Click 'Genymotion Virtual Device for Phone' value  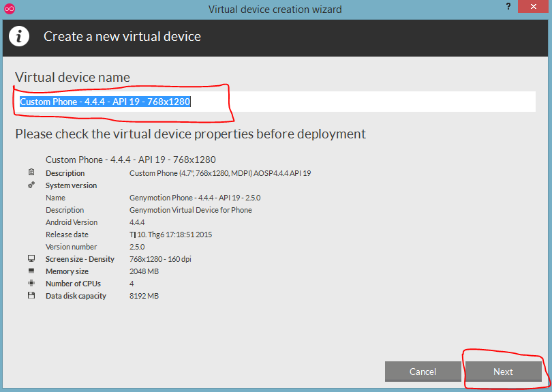pyautogui.click(x=191, y=210)
